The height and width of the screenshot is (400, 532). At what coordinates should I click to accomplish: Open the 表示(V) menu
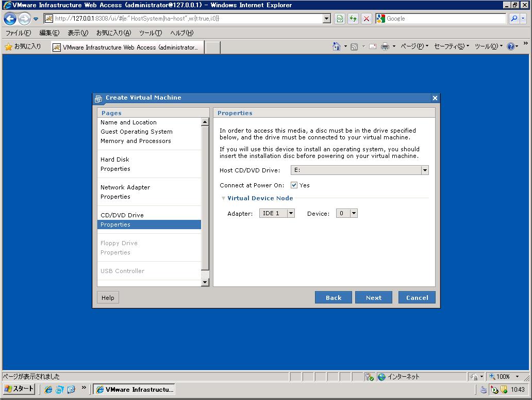78,33
